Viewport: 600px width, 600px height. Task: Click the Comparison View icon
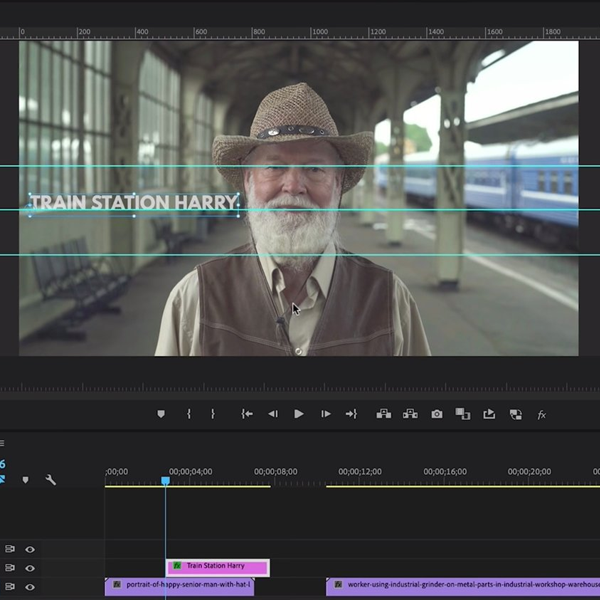click(462, 414)
